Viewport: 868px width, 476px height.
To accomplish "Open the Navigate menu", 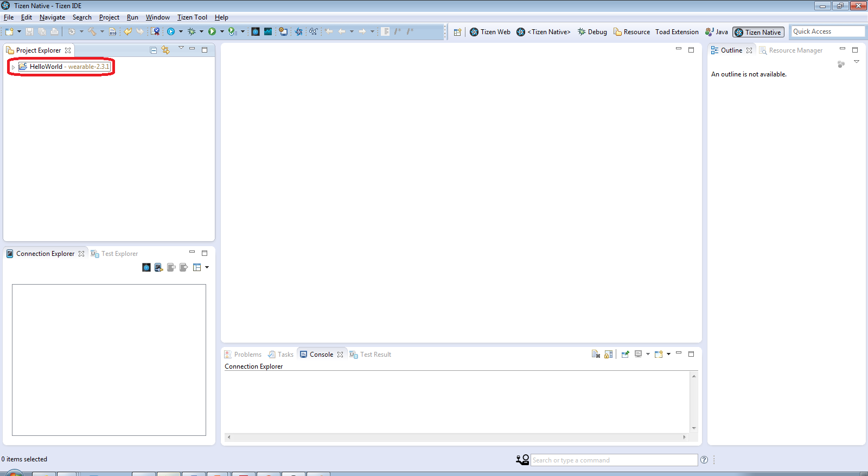I will point(52,17).
